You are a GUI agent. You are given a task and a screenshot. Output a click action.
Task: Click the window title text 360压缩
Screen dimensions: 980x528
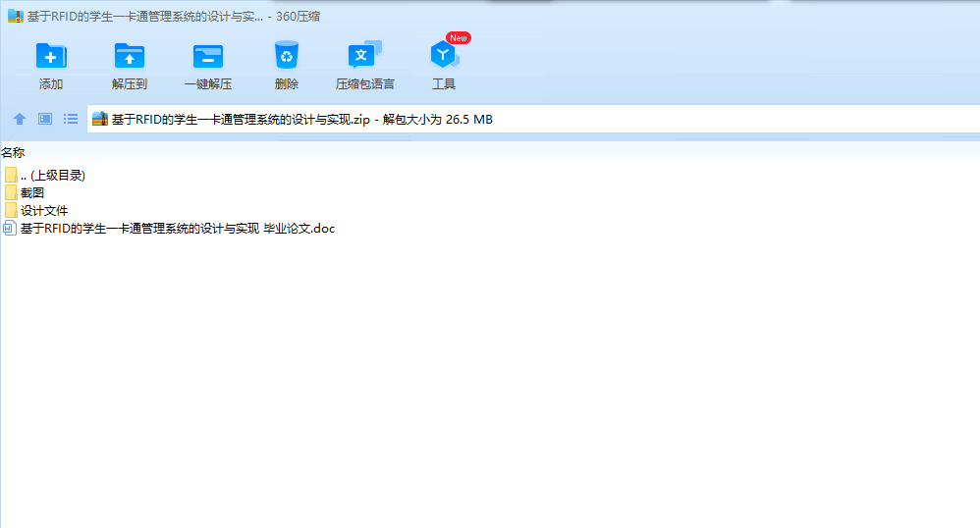pyautogui.click(x=299, y=17)
